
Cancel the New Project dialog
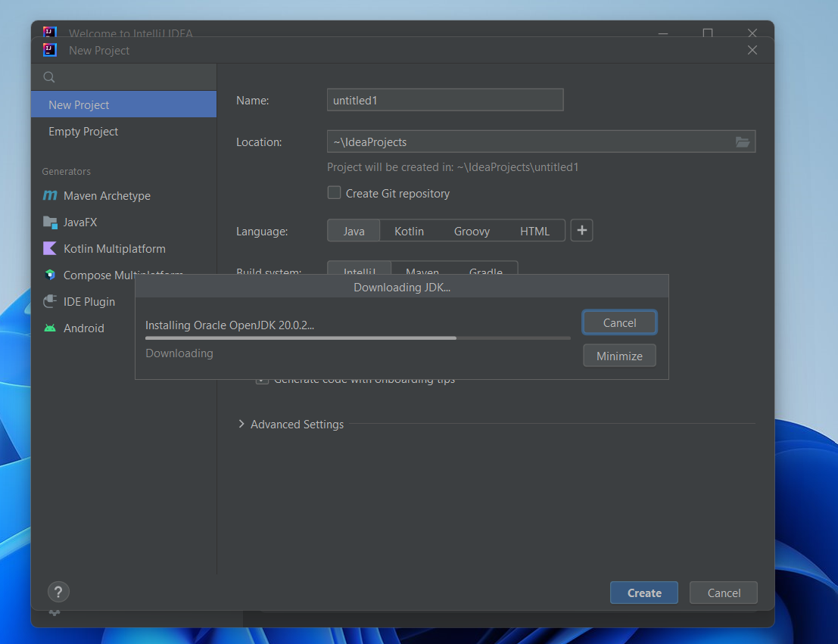pyautogui.click(x=724, y=593)
